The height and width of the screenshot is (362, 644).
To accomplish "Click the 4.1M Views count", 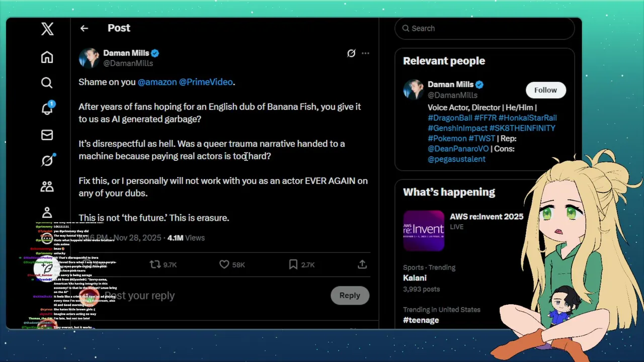I will pos(186,238).
